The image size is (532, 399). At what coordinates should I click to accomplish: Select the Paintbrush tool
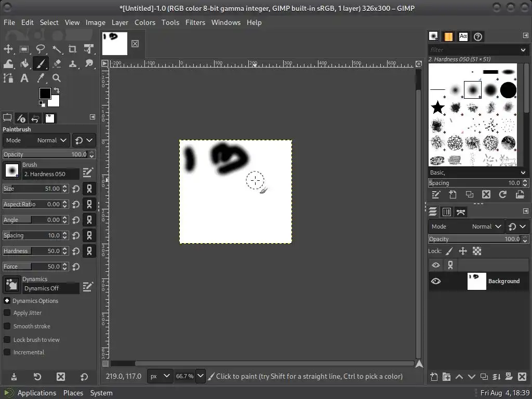(x=41, y=63)
